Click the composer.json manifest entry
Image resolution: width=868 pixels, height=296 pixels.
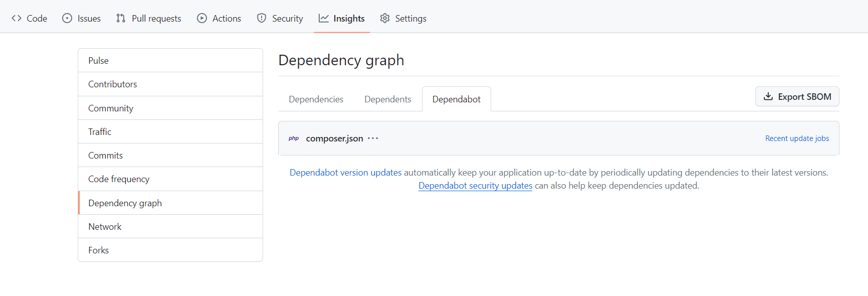334,138
